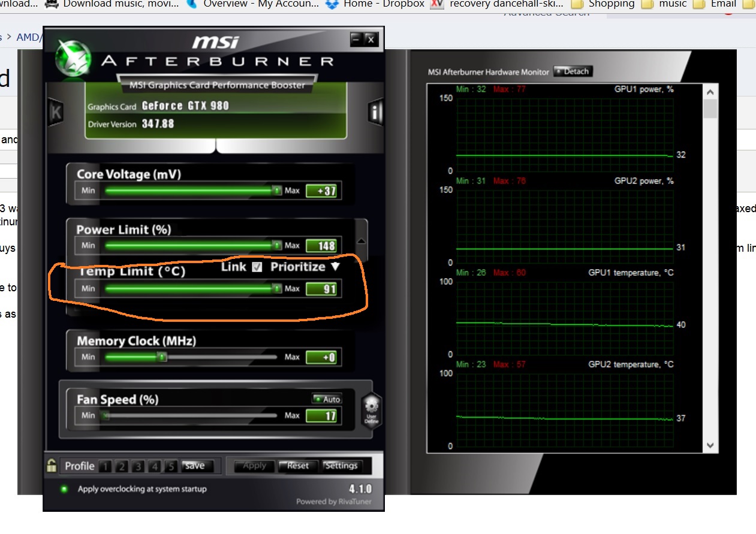Click the User Define fan gear icon
The height and width of the screenshot is (534, 756).
[372, 411]
